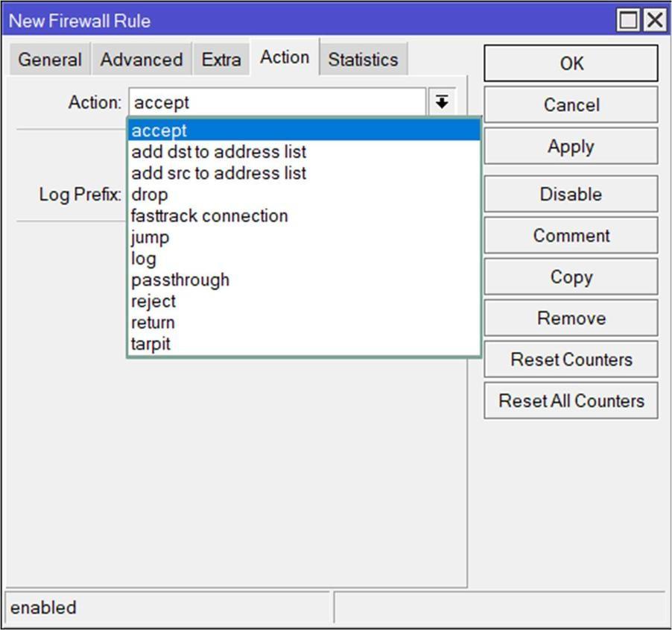
Task: Open the Action dropdown arrow
Action: (442, 102)
